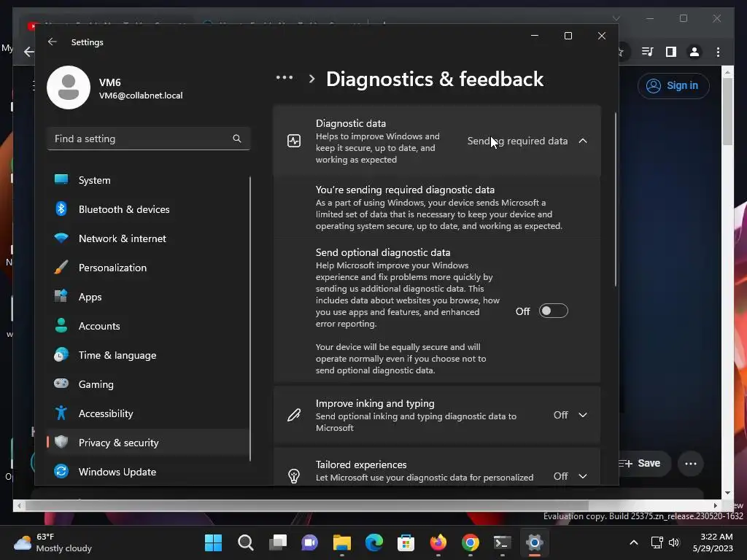Open Accounts settings category
Screen dimensions: 747x560
coord(148,326)
